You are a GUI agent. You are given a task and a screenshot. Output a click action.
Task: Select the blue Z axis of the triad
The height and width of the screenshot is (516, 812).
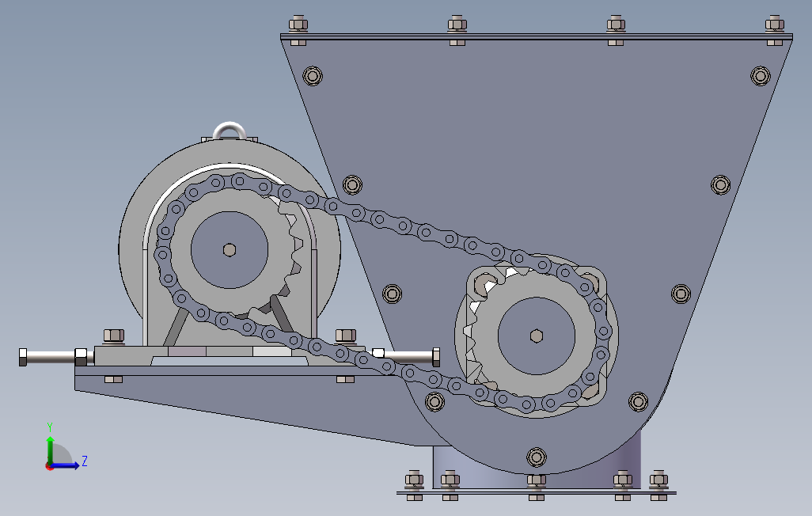click(x=66, y=465)
